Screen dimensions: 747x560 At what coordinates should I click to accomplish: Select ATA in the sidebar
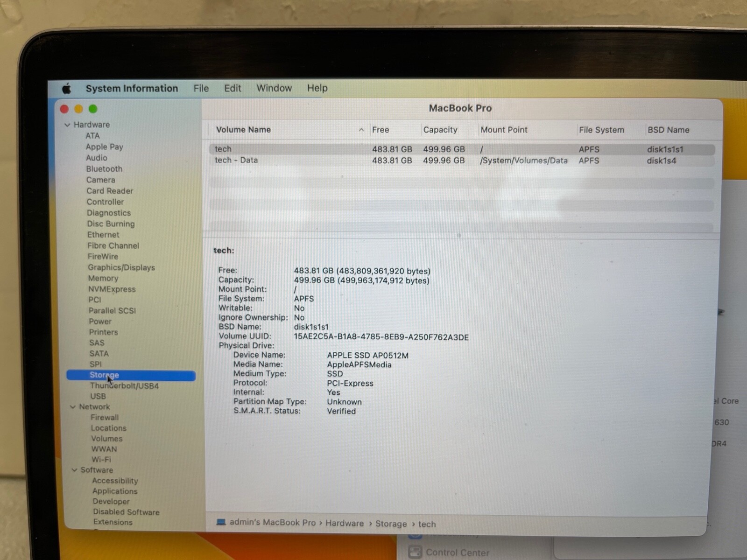[92, 136]
